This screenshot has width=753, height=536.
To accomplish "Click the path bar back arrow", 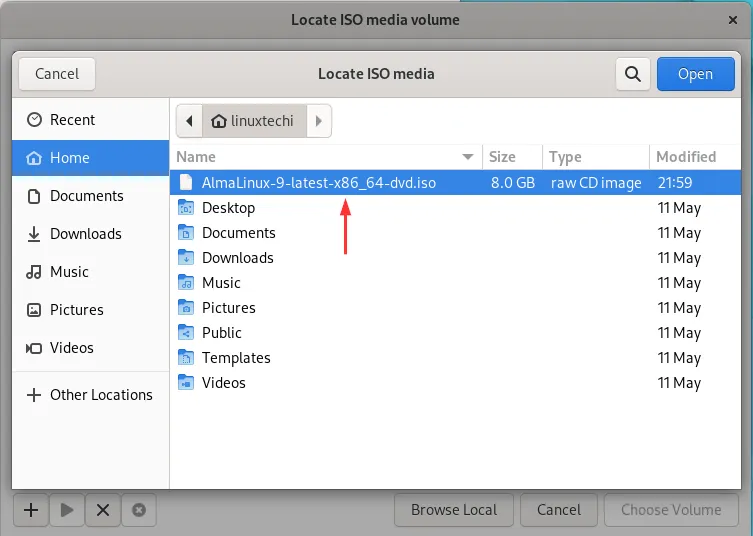I will [189, 121].
